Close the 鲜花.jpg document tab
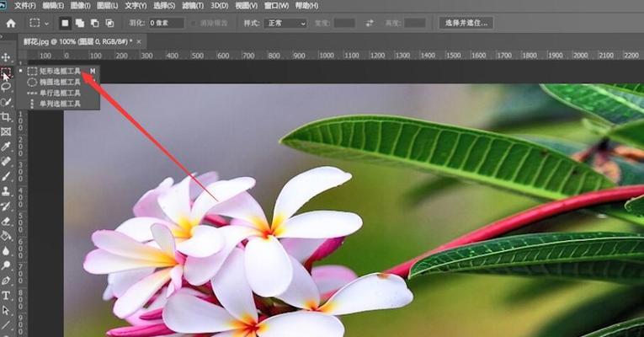Image resolution: width=644 pixels, height=337 pixels. click(139, 42)
